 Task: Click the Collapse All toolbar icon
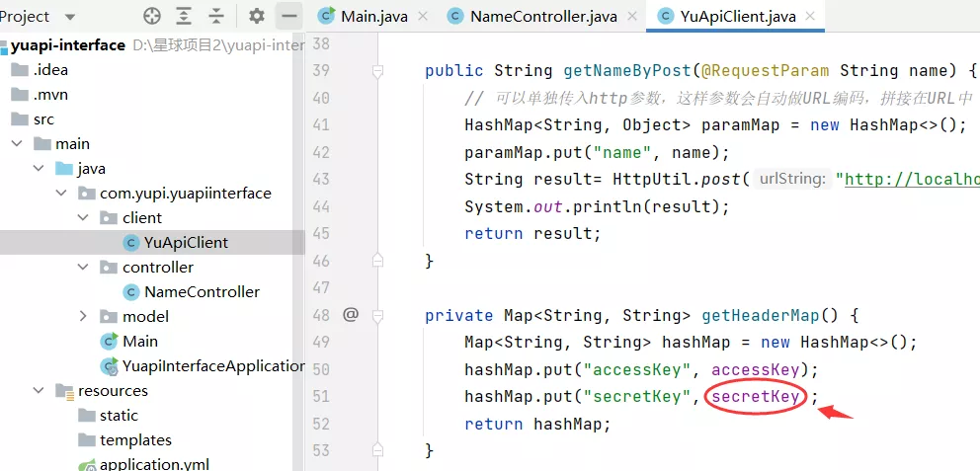[216, 16]
